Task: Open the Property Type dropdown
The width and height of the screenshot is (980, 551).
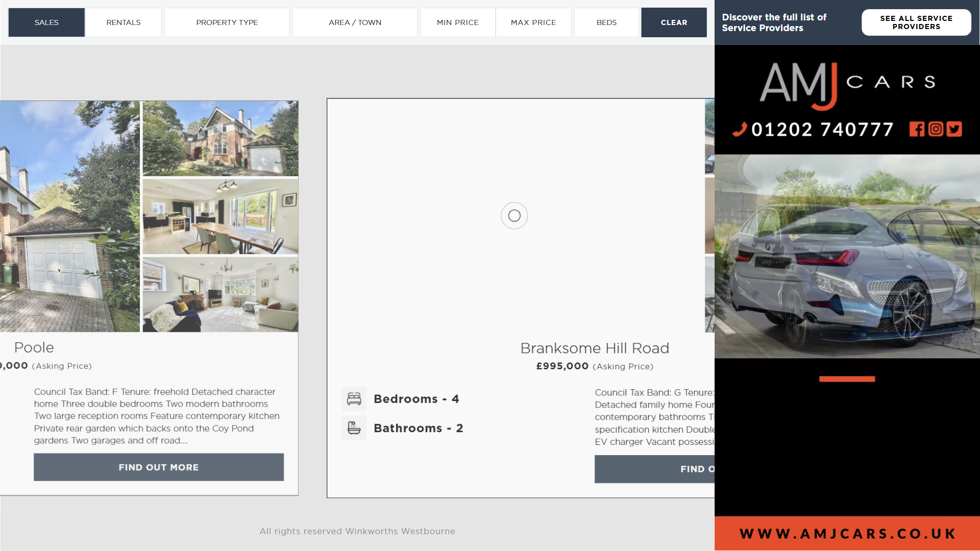Action: [x=227, y=22]
